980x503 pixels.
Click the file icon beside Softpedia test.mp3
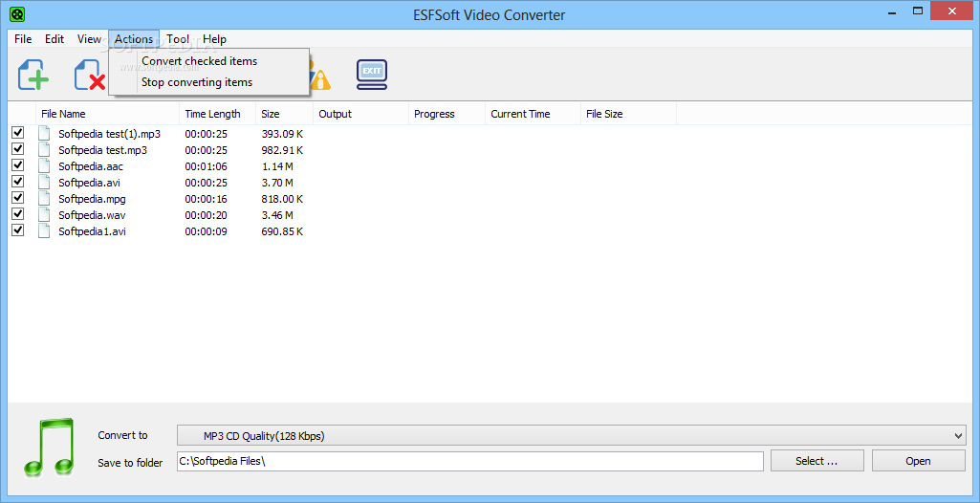(44, 149)
